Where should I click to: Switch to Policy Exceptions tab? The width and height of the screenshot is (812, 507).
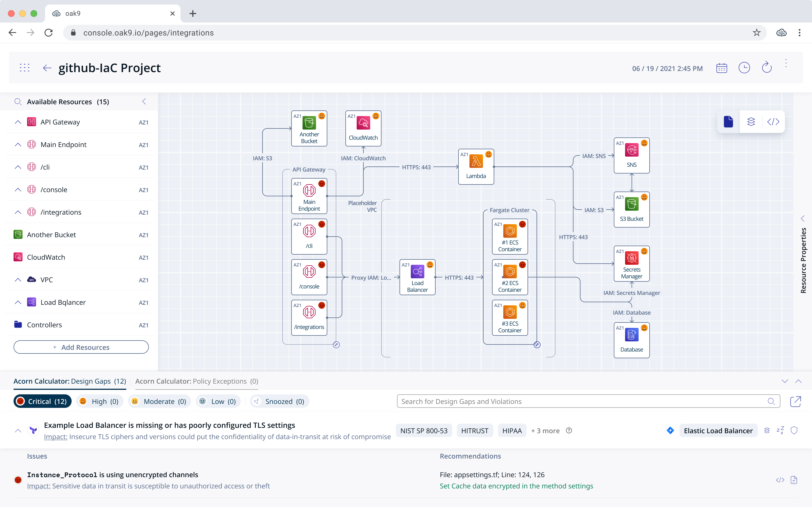coord(197,381)
